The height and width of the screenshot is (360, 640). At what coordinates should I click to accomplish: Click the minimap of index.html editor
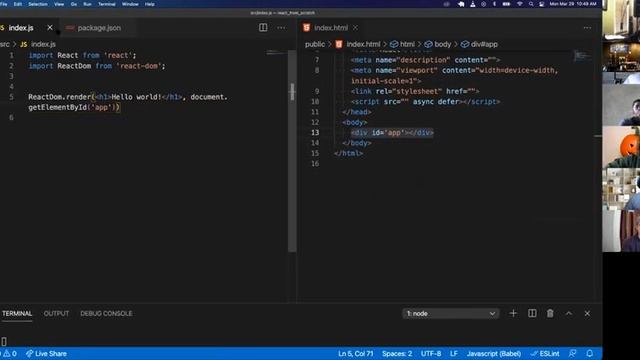[x=582, y=56]
